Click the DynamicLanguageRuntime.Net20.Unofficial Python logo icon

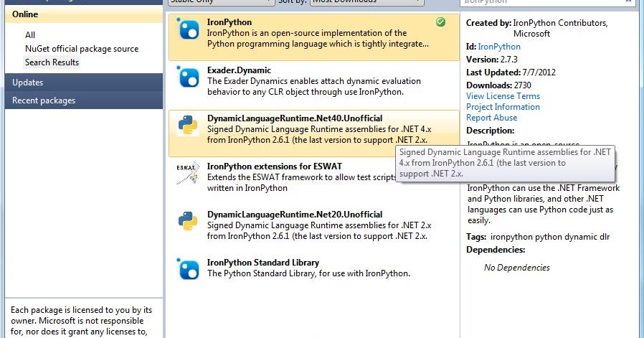188,221
